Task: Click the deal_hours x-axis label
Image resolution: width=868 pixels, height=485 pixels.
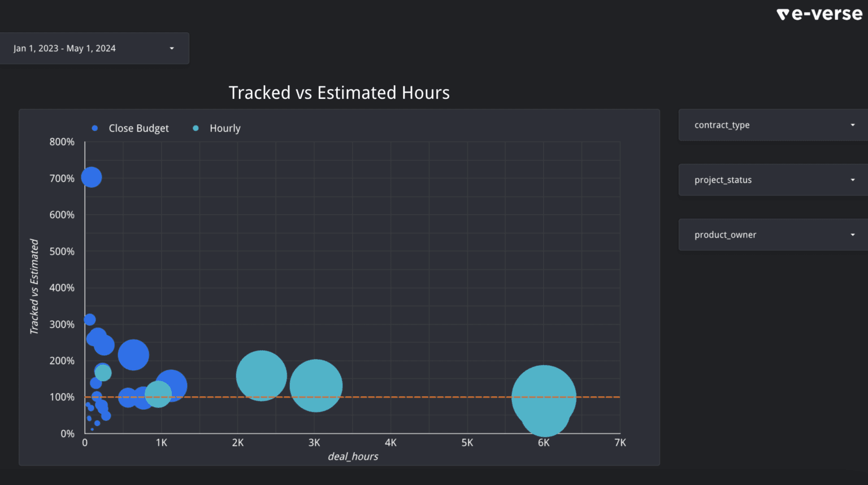Action: click(x=353, y=456)
